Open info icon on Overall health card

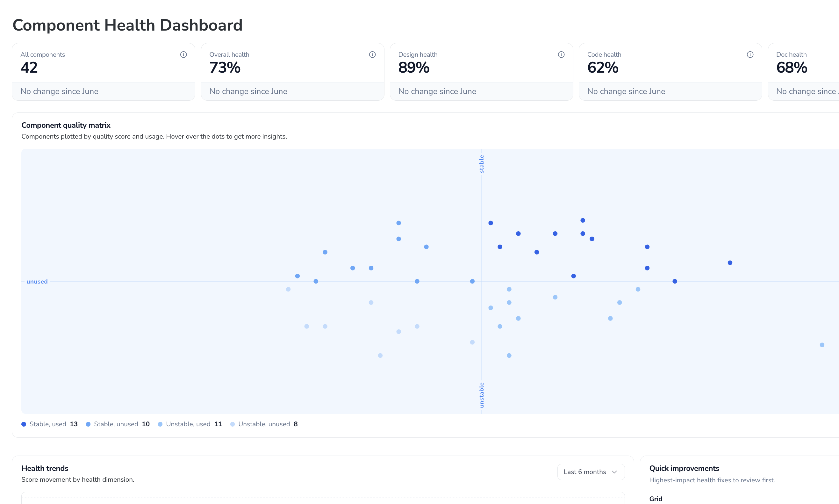coord(372,54)
